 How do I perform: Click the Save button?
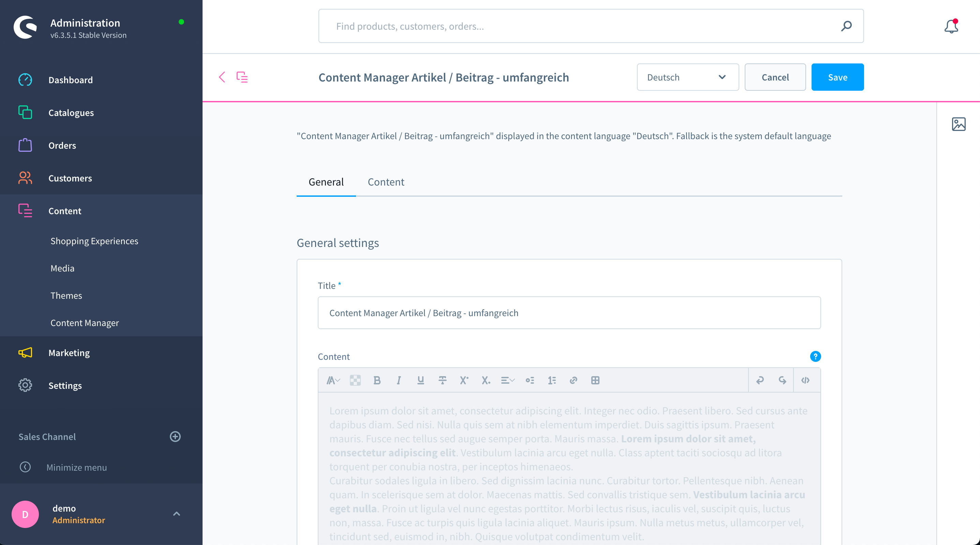click(x=837, y=77)
